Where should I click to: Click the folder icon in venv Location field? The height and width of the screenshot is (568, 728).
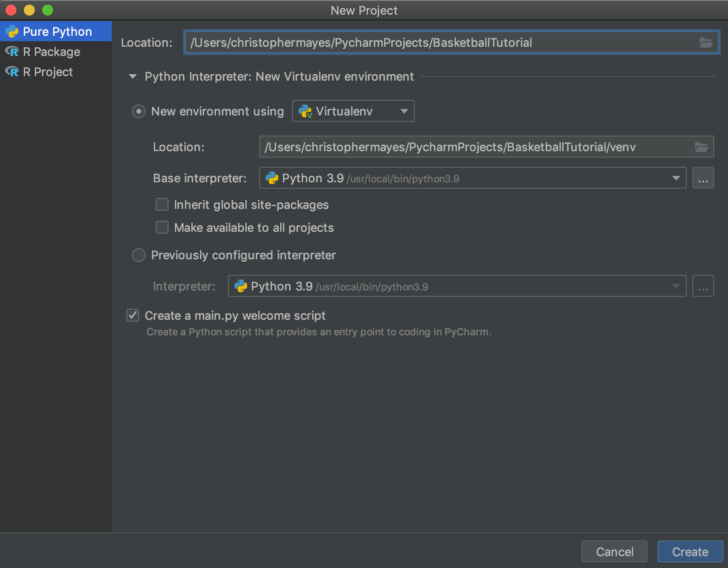pos(701,147)
